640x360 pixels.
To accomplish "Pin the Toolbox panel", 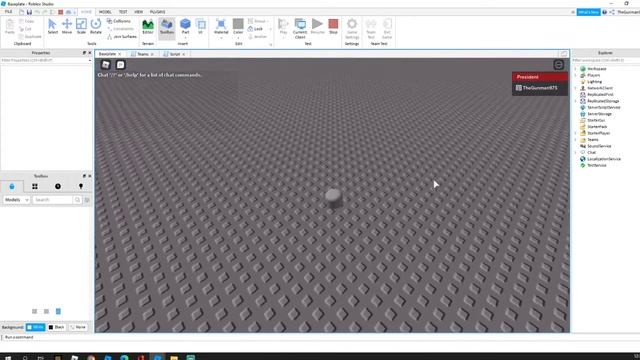I will (x=84, y=176).
